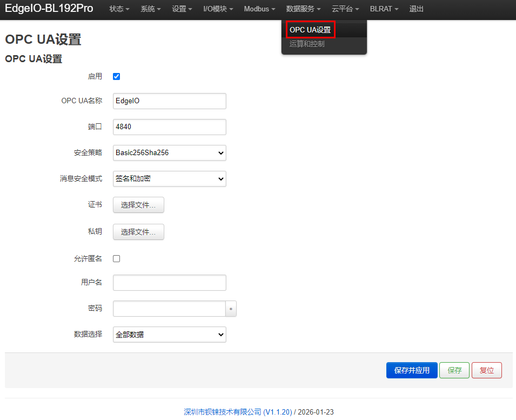Choose a file for 证书 certificate
Viewport: 516px width, 420px height.
[x=138, y=205]
